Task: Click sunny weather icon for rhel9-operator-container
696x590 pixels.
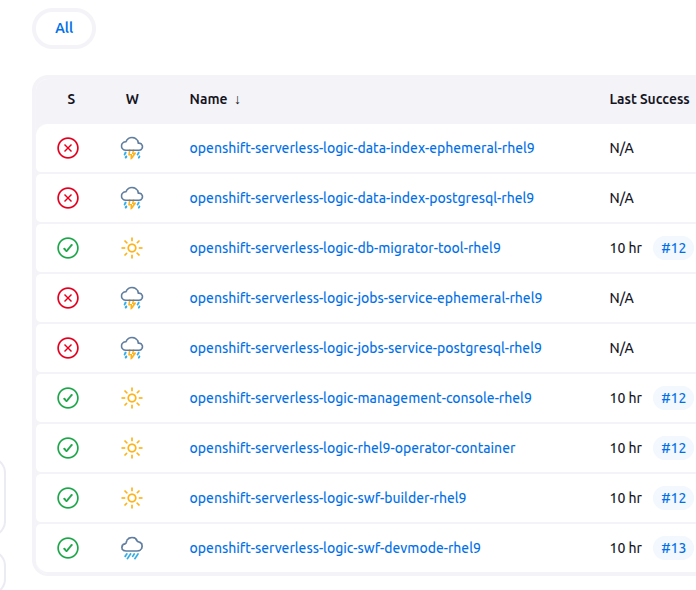Action: click(132, 448)
